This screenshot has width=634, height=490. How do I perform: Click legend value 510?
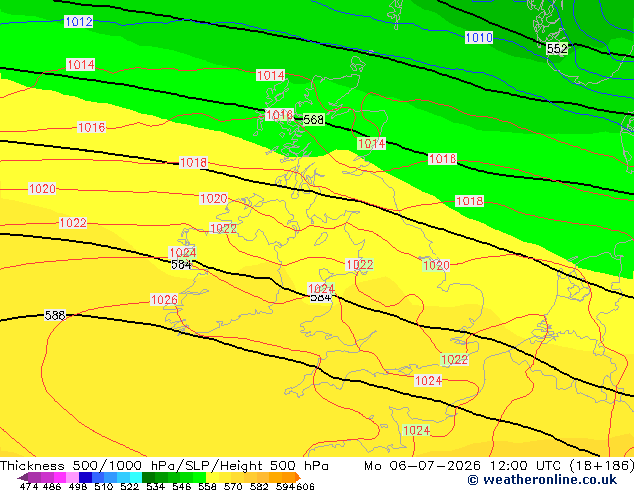[x=104, y=486]
